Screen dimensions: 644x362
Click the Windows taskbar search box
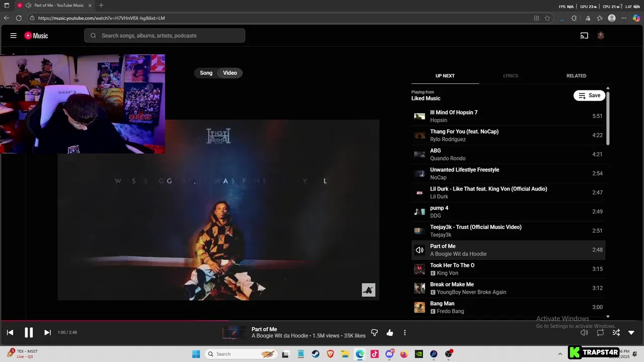pos(240,354)
